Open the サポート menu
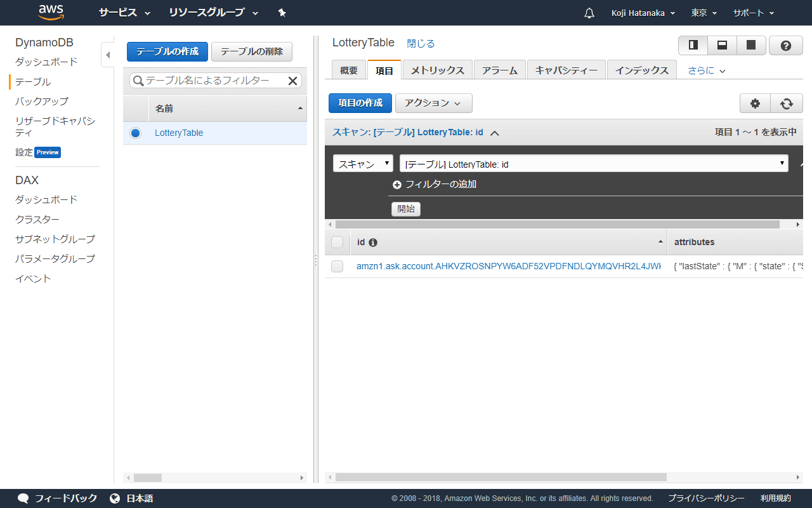Screen dimensions: 812x508 click(x=754, y=13)
